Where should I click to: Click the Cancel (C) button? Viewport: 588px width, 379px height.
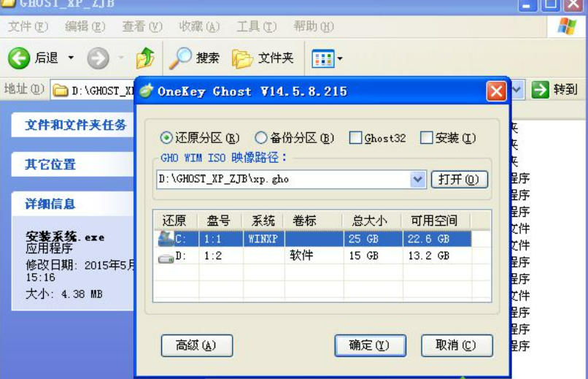457,345
